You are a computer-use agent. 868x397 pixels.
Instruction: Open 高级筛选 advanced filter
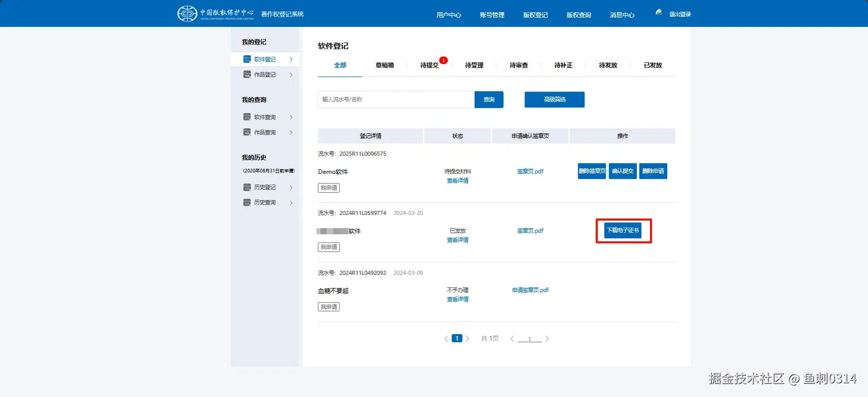[x=555, y=99]
